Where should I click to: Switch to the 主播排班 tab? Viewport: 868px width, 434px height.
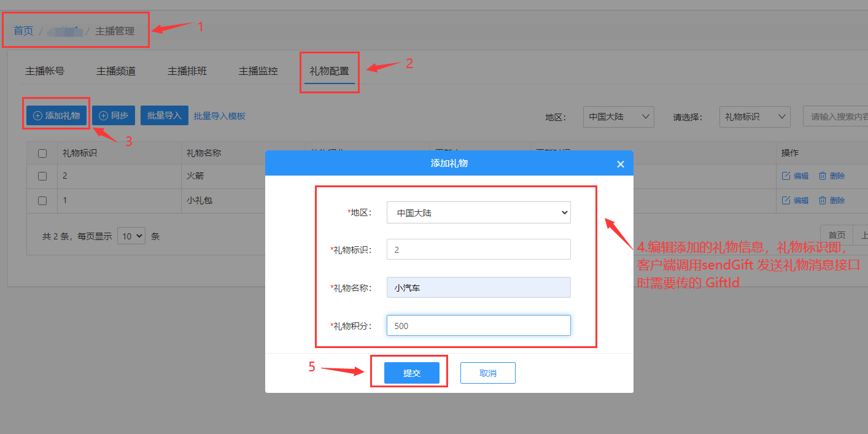pos(187,71)
